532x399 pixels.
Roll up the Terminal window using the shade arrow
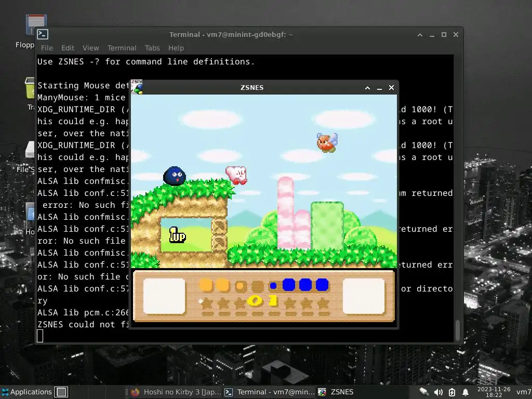tap(420, 35)
